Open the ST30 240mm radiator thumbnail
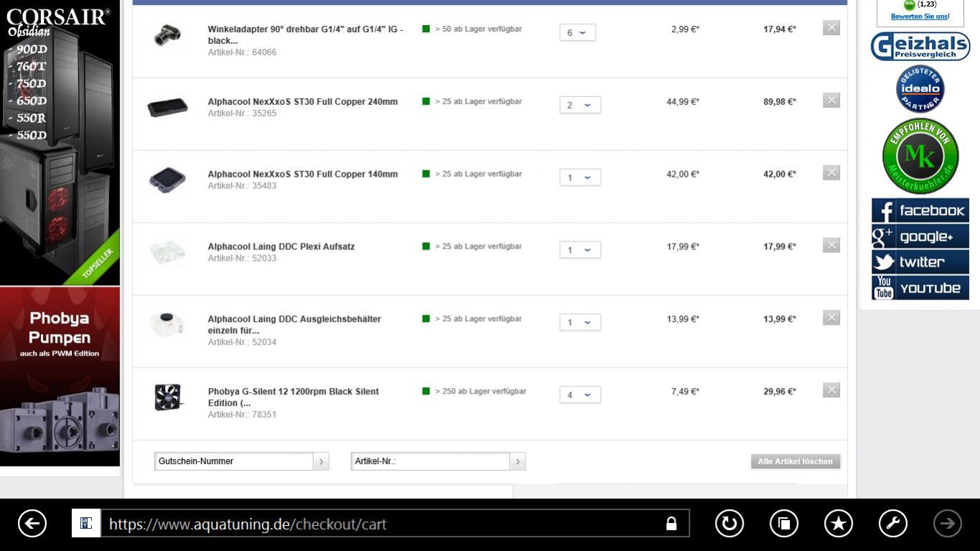 [167, 107]
